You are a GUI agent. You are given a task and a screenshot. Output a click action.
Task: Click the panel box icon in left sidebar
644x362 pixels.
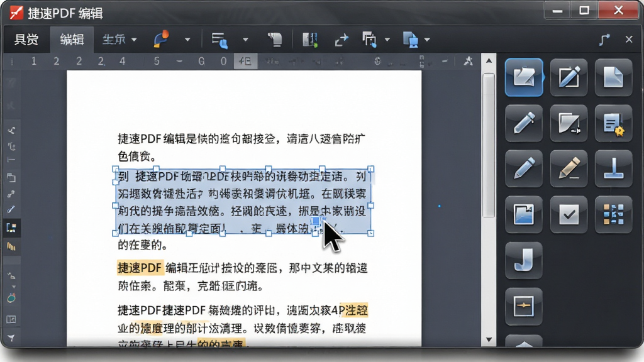[11, 319]
